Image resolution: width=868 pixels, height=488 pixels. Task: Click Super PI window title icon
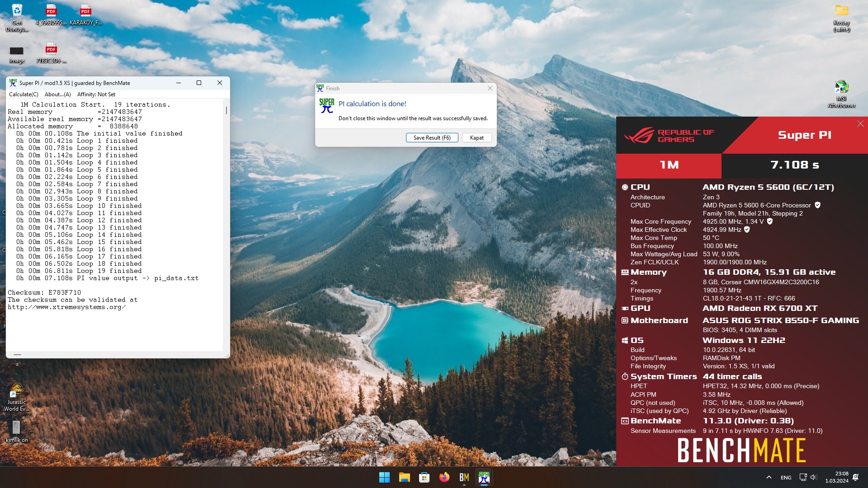pyautogui.click(x=13, y=83)
